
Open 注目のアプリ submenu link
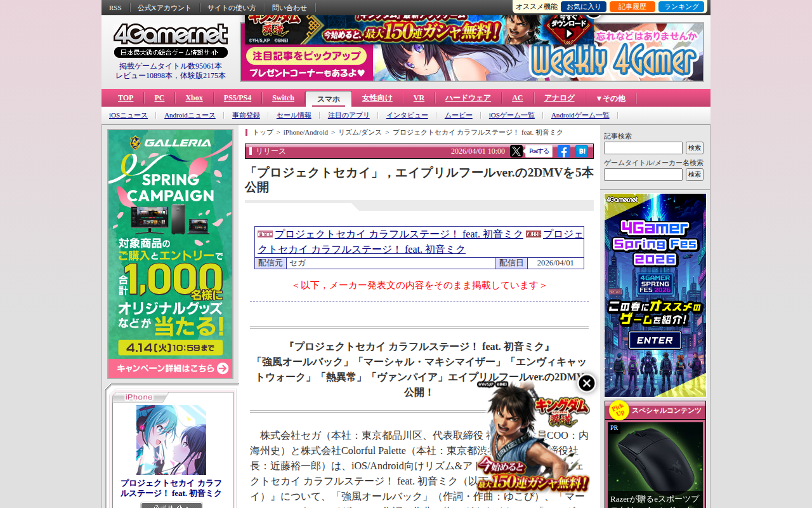pos(348,115)
